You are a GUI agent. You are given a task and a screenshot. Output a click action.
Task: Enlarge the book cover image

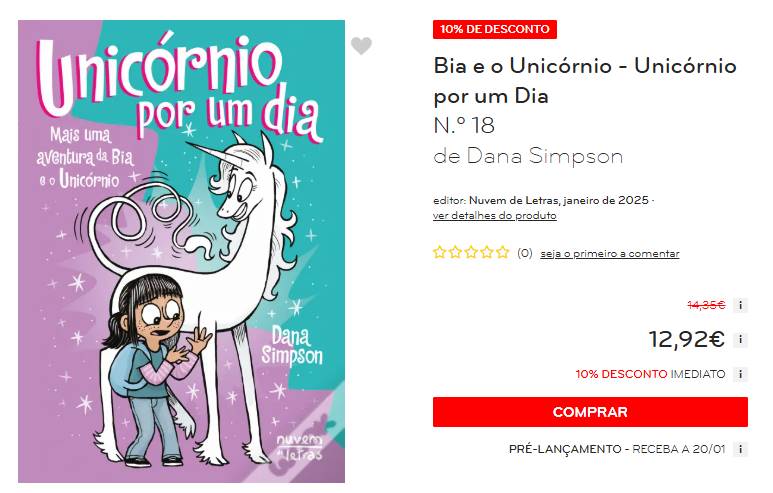coord(181,251)
